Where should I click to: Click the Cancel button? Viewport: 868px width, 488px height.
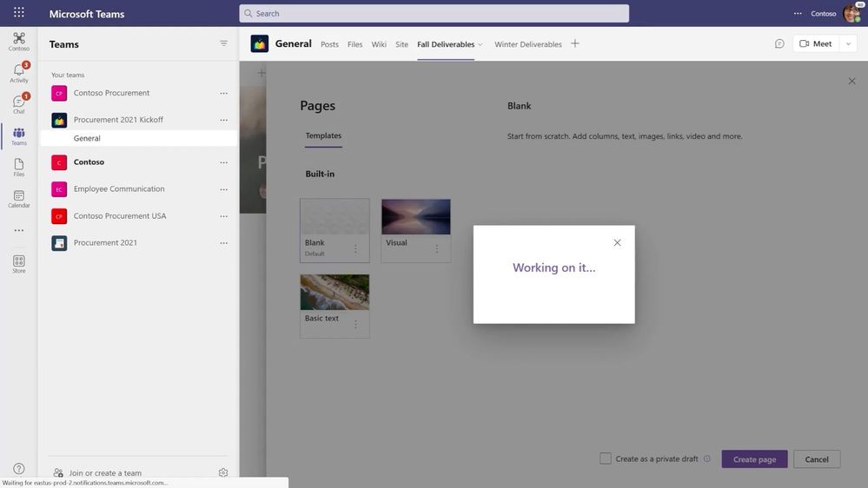pos(817,459)
